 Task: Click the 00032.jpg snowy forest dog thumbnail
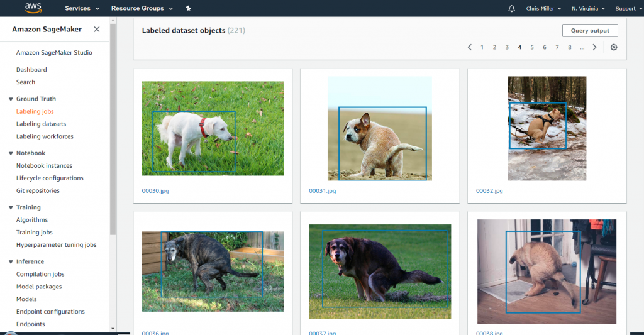pyautogui.click(x=547, y=128)
